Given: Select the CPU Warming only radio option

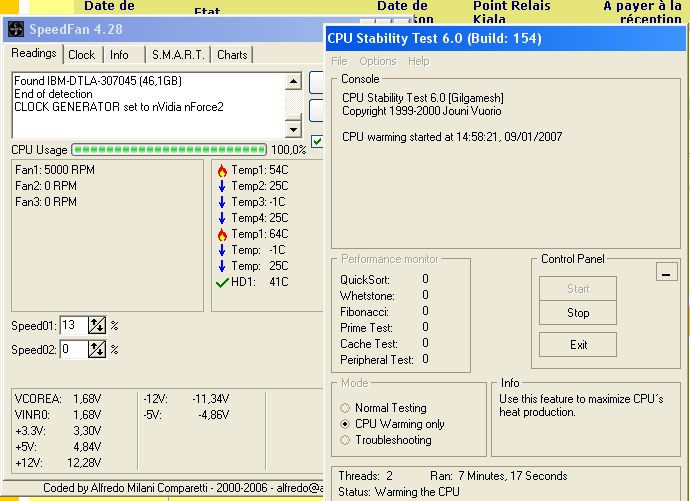Looking at the screenshot, I should pyautogui.click(x=345, y=424).
